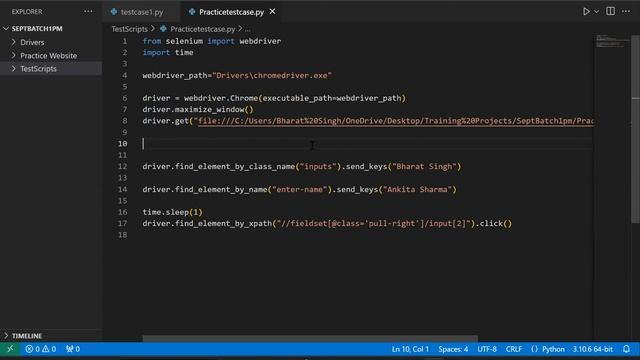Click "import time" on line 2
The image size is (640, 360).
click(168, 53)
